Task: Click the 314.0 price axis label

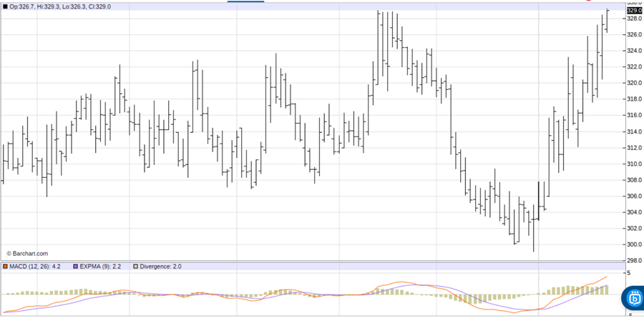Action: tap(634, 131)
